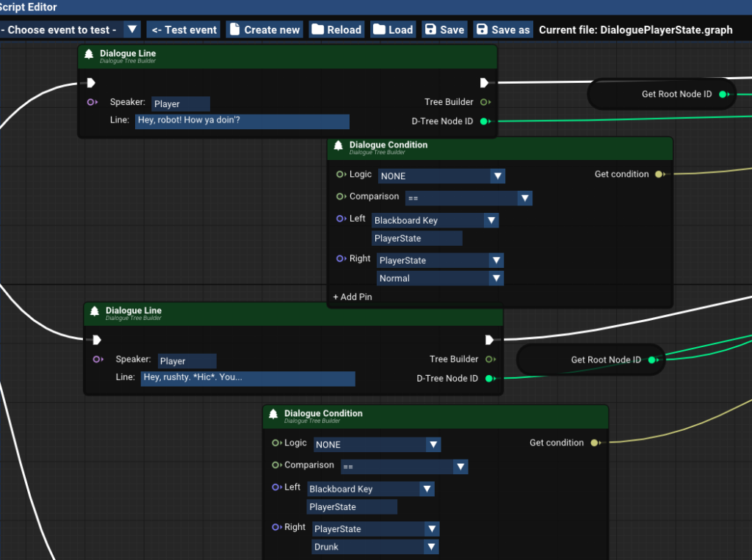752x560 pixels.
Task: Click the Tree Builder pin on the 'Hey, rushty' Dialogue Line
Action: point(489,360)
